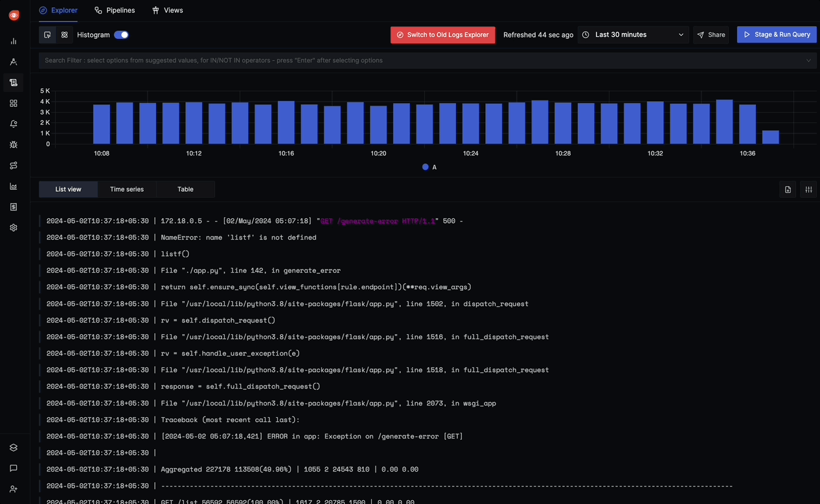This screenshot has width=820, height=504.
Task: Open Settings gear icon in sidebar
Action: 14,227
